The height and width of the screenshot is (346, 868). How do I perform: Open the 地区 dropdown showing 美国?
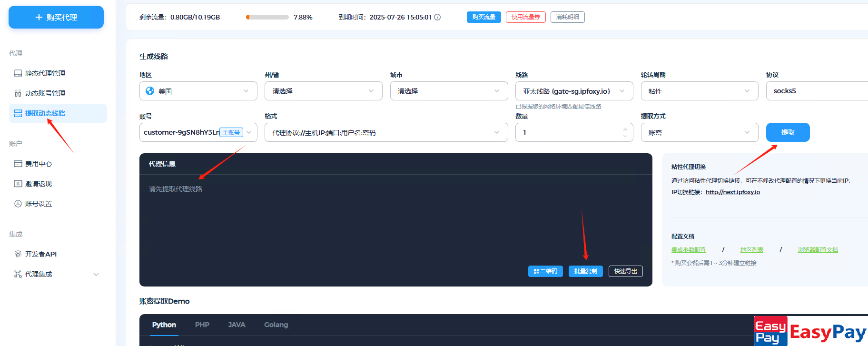tap(198, 91)
